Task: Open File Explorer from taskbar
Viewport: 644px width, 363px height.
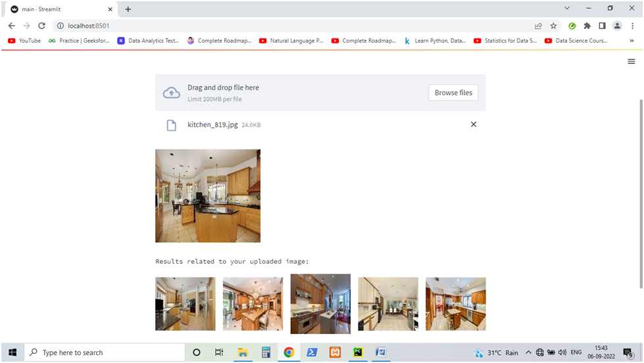Action: pos(243,352)
